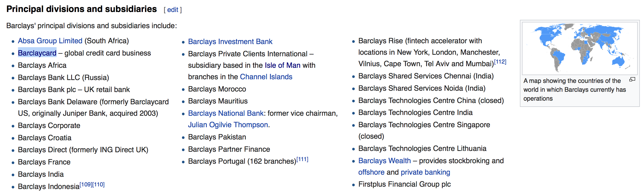Open the Barclays world map thumbnail
Viewport: 644px width, 195px height.
580,48
